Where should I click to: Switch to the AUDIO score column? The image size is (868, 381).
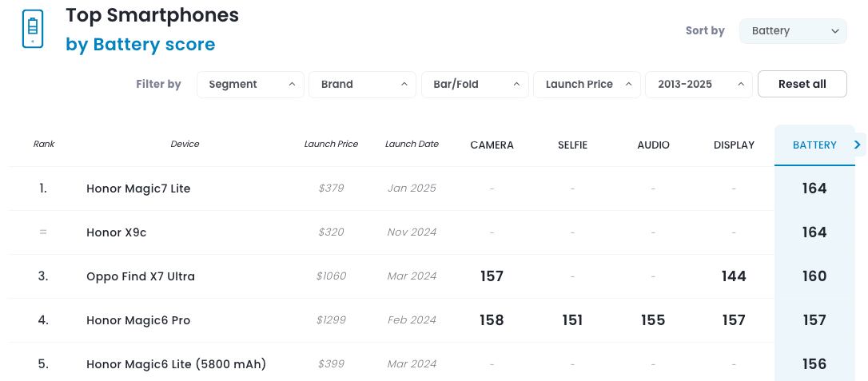click(653, 145)
